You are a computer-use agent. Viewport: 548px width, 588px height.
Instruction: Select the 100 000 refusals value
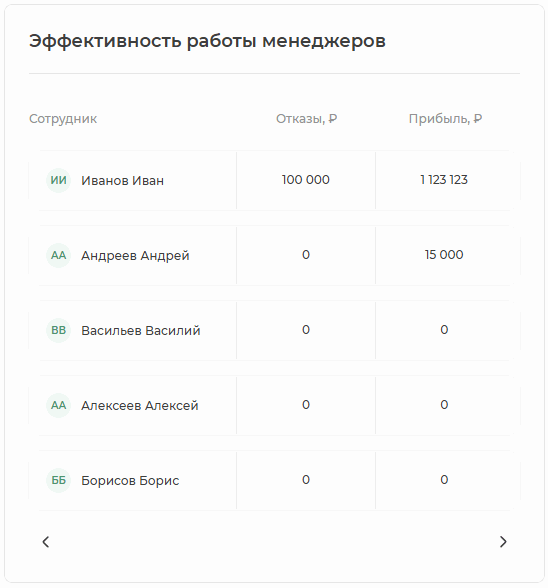coord(306,180)
